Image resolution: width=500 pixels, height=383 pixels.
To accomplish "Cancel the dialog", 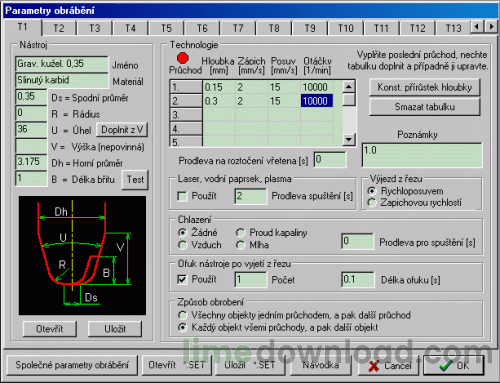I will [x=388, y=366].
